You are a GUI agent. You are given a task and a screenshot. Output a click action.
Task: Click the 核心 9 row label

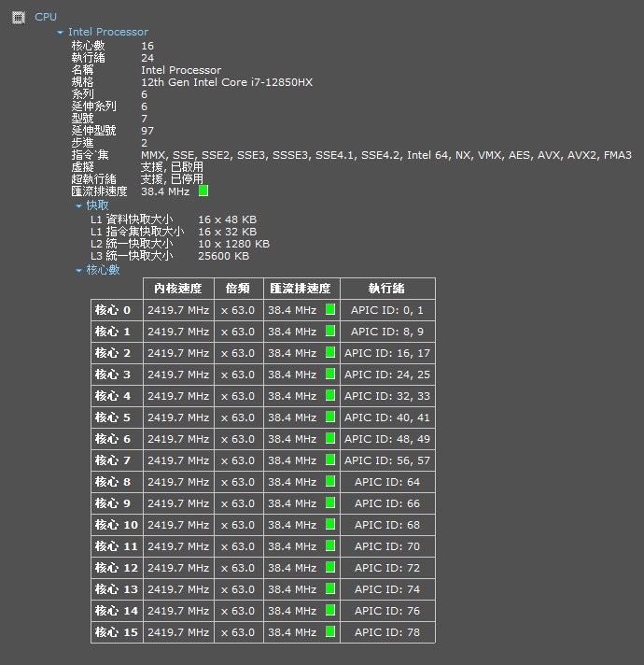(117, 503)
